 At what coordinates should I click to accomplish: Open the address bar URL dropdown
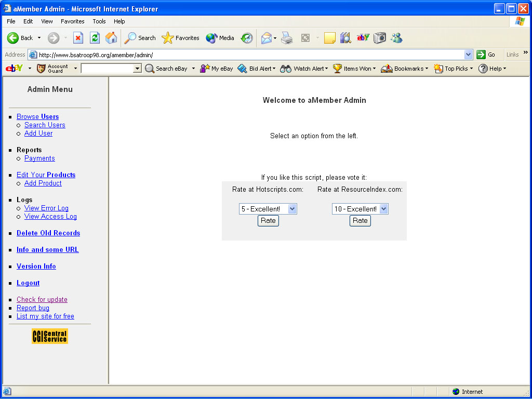pos(468,55)
